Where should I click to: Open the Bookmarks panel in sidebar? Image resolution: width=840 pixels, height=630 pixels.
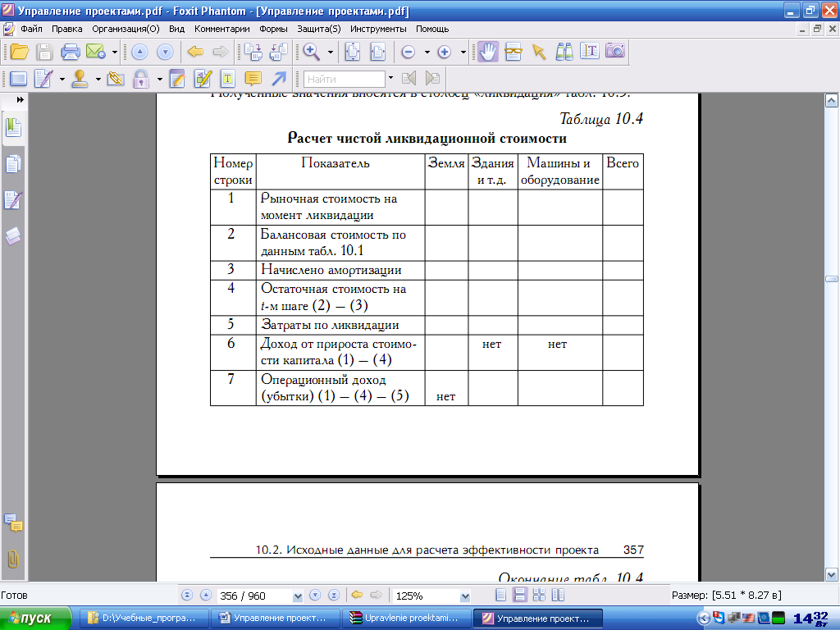tap(13, 129)
